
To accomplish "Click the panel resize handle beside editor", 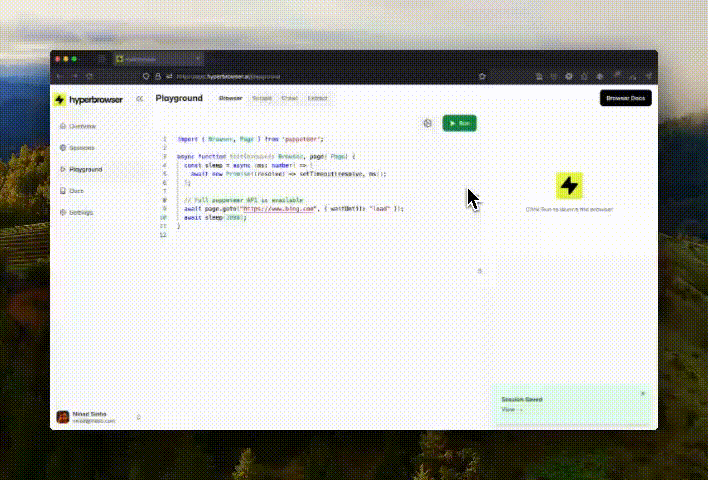I will [480, 271].
